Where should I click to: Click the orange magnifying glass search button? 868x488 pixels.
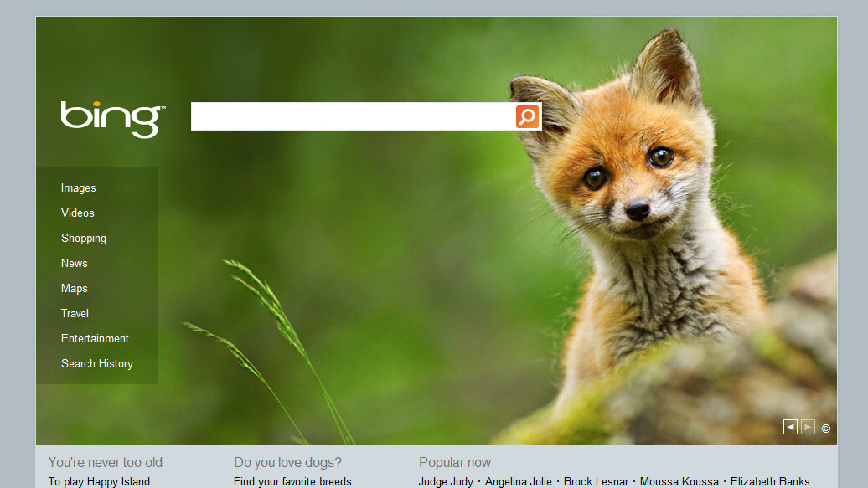pos(527,116)
